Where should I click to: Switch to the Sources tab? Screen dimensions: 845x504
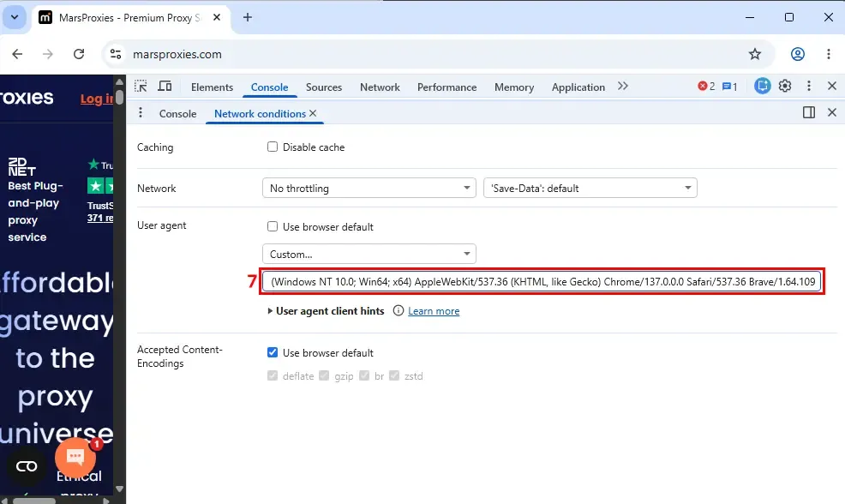pyautogui.click(x=324, y=87)
